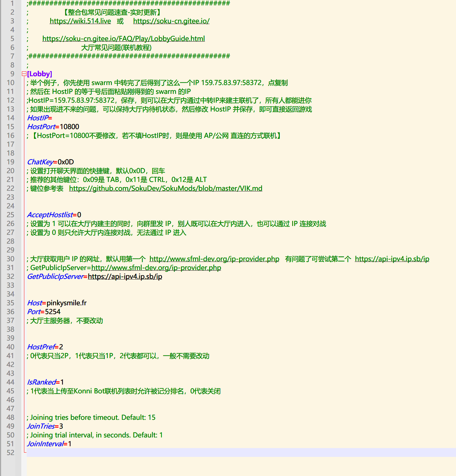
Task: Click the 10800 value after HostPort=
Action: (69, 127)
